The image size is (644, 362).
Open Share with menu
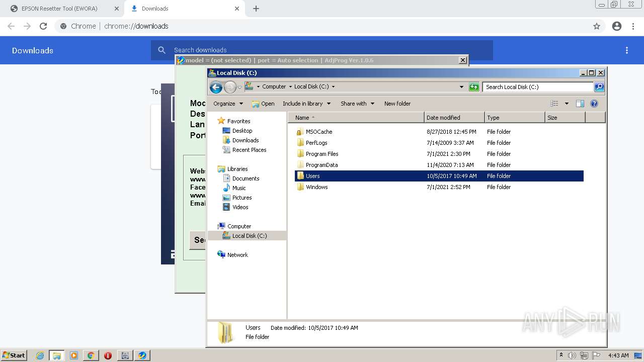pos(357,104)
